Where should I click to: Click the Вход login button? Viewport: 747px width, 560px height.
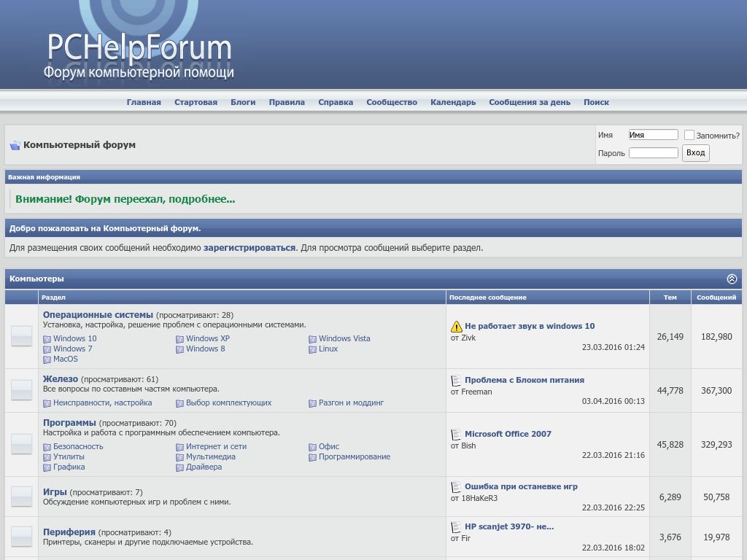tap(695, 153)
